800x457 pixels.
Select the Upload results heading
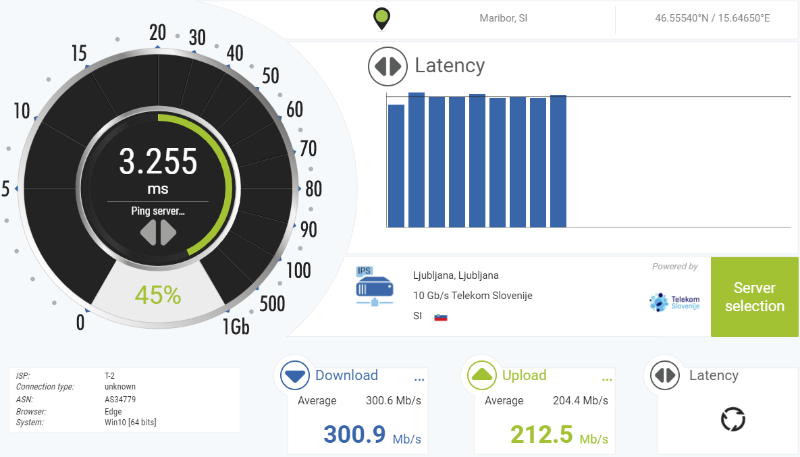point(524,376)
